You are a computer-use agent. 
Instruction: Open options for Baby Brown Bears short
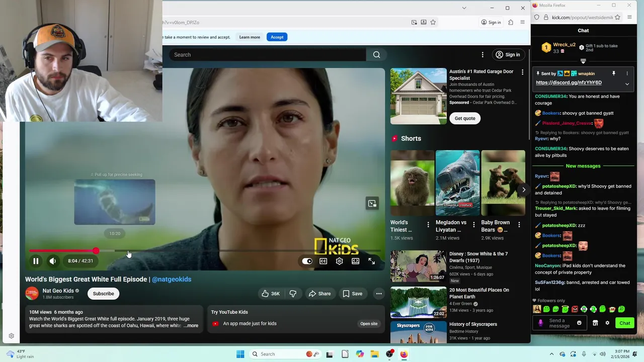pos(519,225)
